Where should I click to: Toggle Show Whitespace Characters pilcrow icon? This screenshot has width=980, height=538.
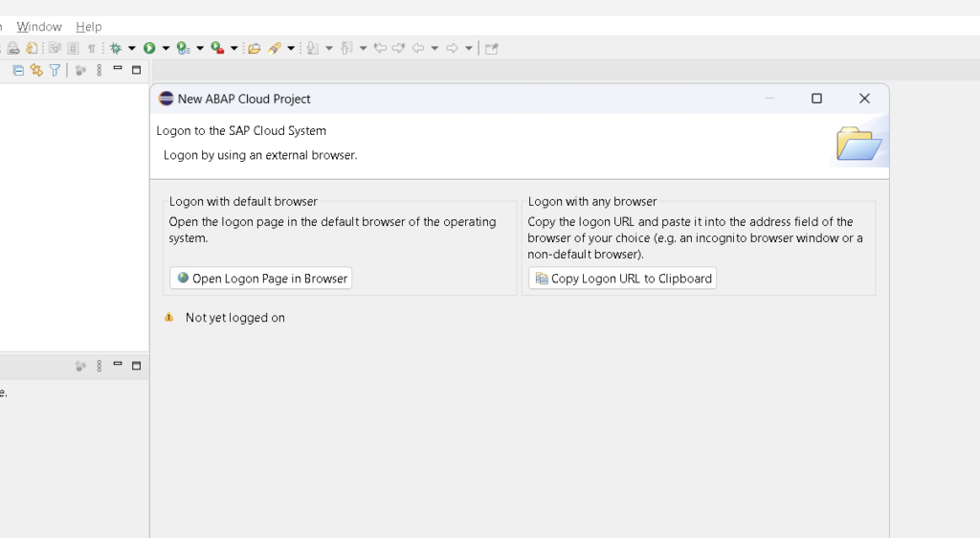(x=92, y=48)
